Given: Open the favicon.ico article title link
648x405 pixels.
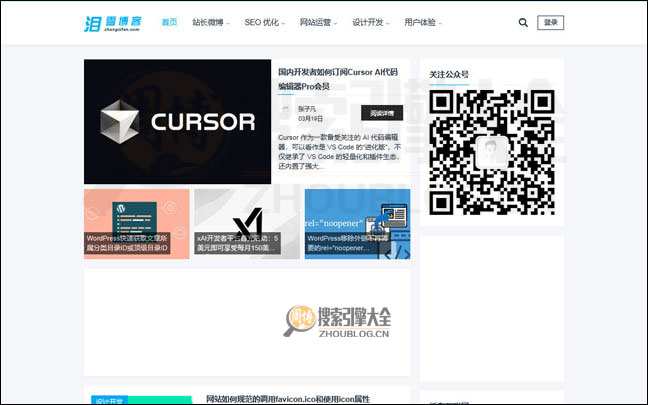Looking at the screenshot, I should coord(288,399).
